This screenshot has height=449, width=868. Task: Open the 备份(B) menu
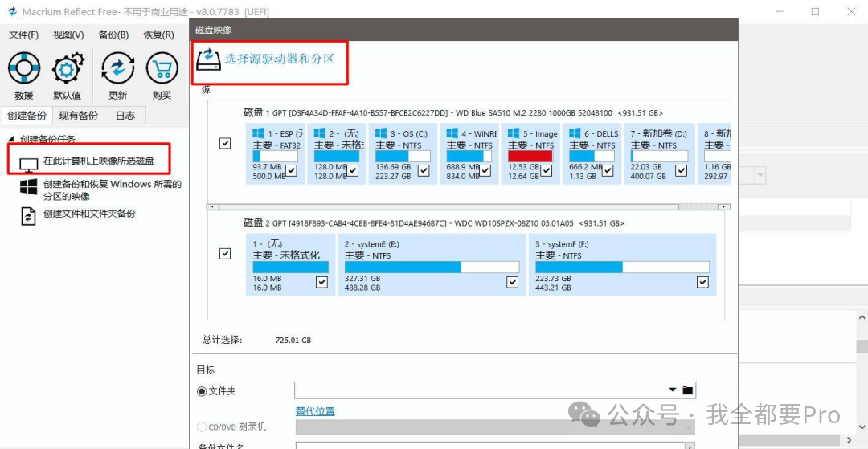(x=113, y=35)
